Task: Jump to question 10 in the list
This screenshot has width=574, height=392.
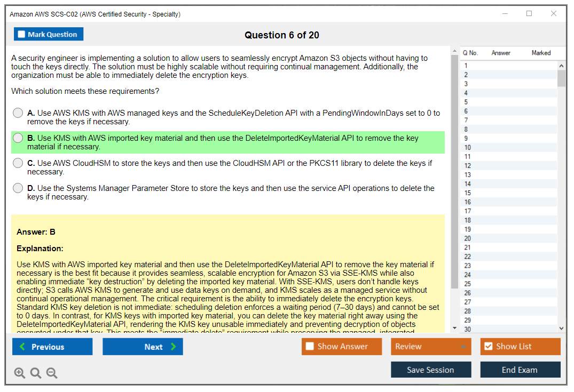Action: 468,148
